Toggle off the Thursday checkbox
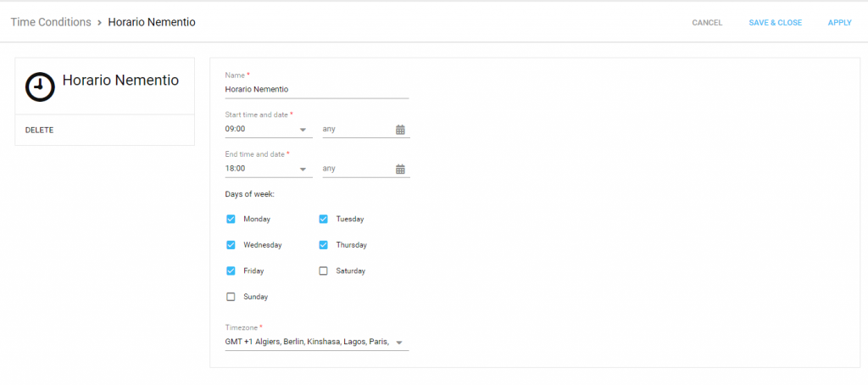Viewport: 868px width, 385px height. 323,245
